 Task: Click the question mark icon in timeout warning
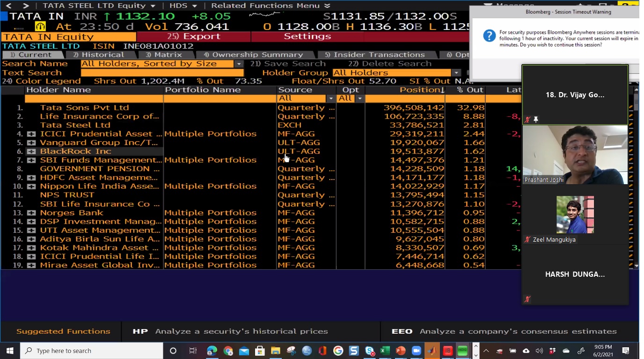point(489,36)
